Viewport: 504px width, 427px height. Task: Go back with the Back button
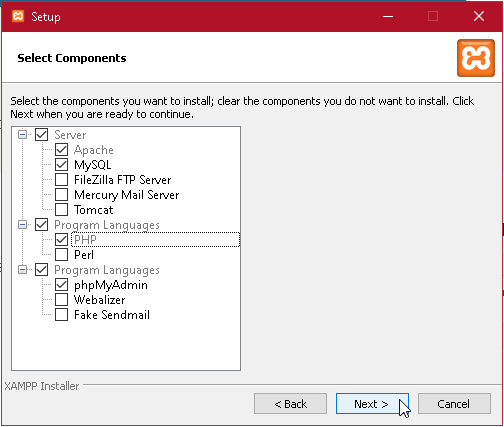click(290, 404)
